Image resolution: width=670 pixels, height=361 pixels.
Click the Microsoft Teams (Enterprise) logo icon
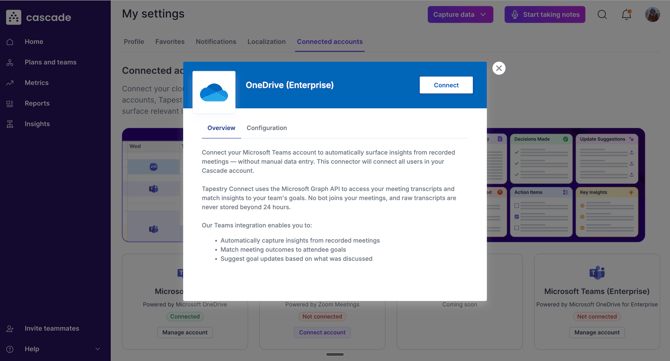[597, 273]
